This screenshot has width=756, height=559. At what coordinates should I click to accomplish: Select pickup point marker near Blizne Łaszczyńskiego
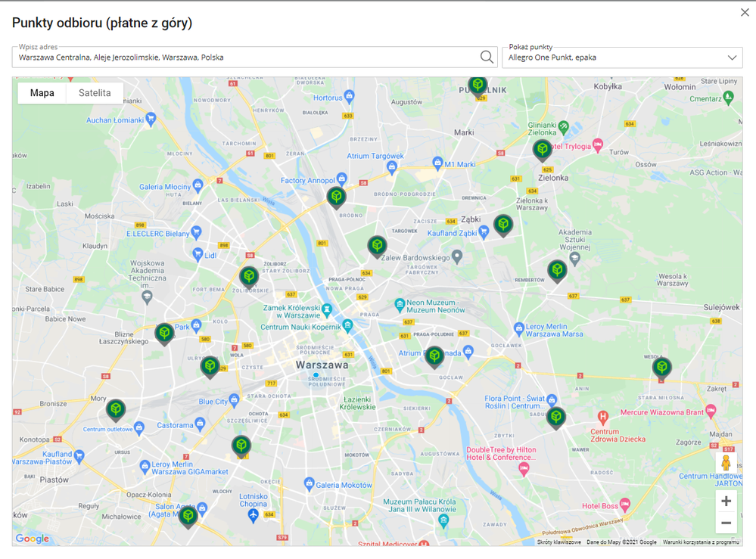[164, 334]
